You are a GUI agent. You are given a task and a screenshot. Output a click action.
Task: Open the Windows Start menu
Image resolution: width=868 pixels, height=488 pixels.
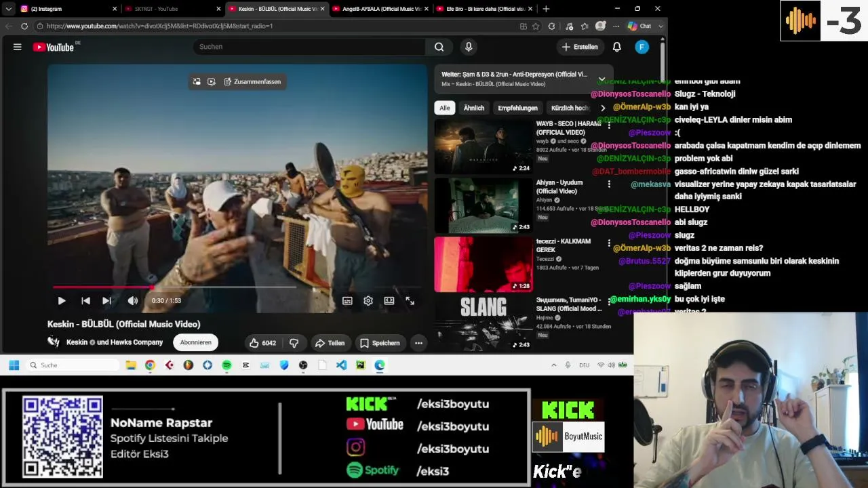click(14, 365)
